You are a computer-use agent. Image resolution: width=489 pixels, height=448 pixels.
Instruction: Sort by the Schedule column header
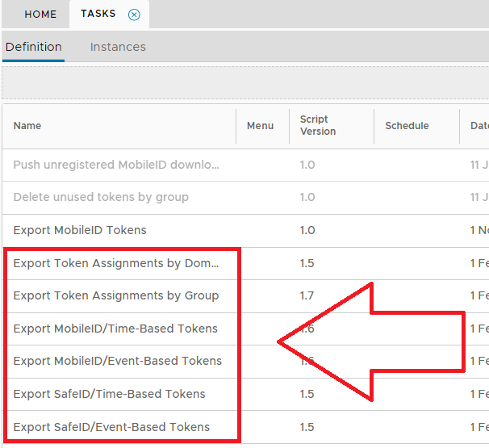click(x=407, y=126)
